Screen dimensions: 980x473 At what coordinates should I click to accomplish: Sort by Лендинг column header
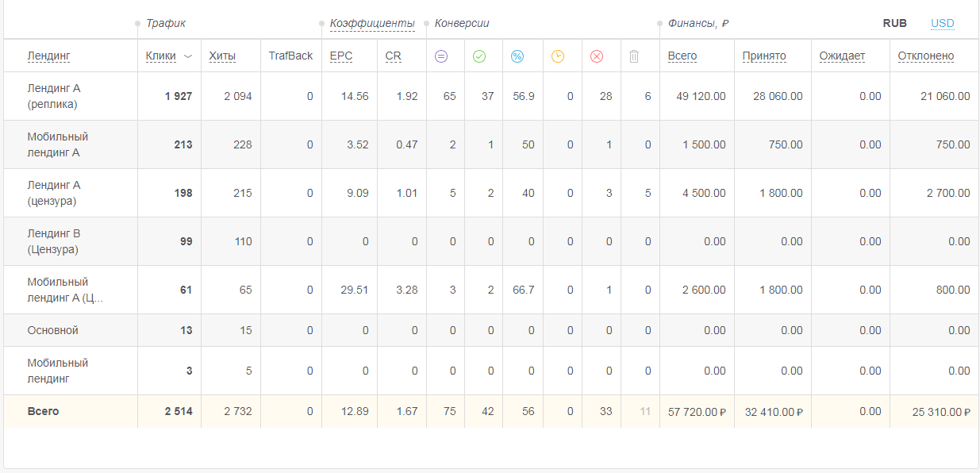pyautogui.click(x=49, y=56)
